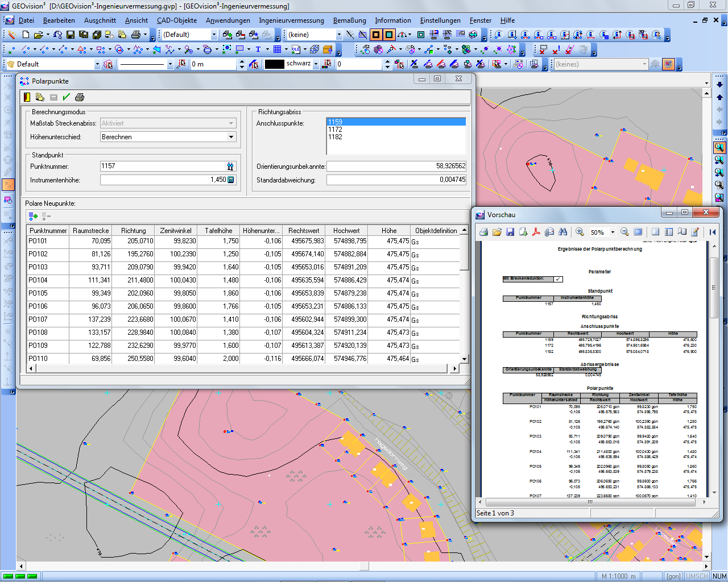
Task: Open the Datei menu
Action: pyautogui.click(x=26, y=20)
